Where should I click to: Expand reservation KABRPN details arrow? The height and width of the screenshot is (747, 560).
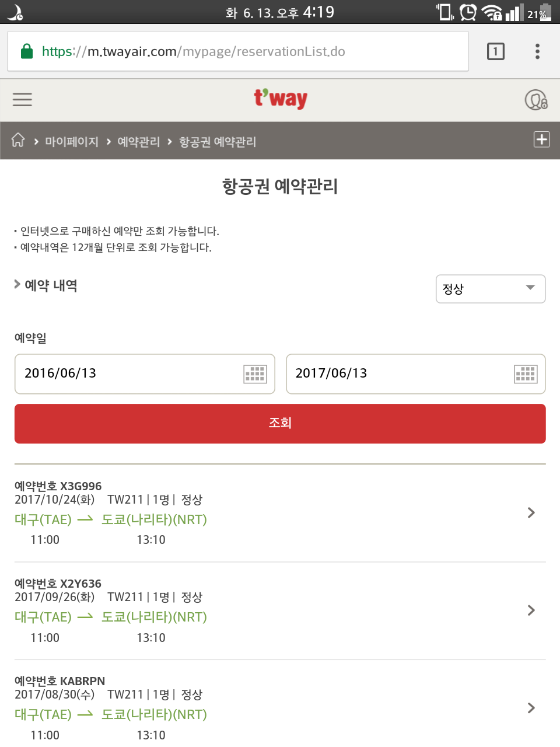click(x=531, y=708)
